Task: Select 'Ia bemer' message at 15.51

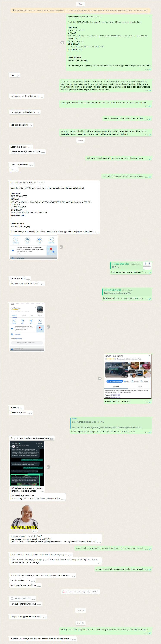Action: point(17,408)
